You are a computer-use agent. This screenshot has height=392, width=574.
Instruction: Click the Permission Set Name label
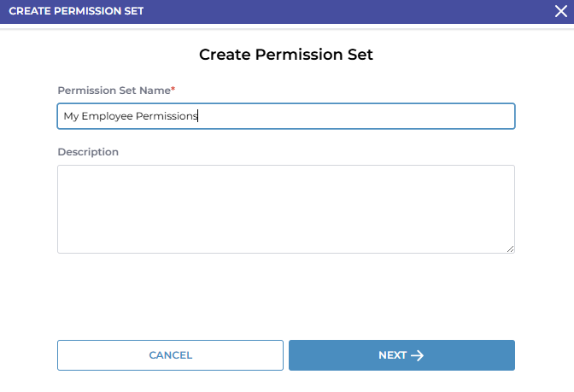[x=114, y=91]
